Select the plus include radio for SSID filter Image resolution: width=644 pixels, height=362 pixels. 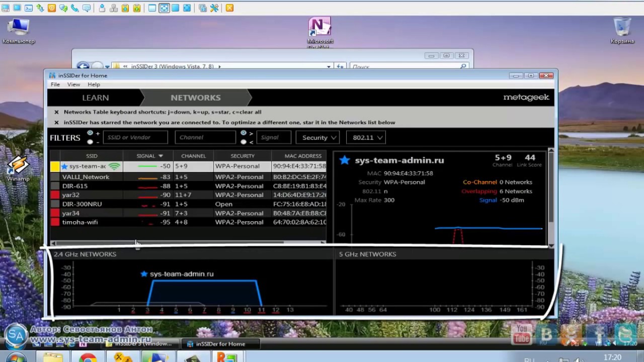(90, 133)
